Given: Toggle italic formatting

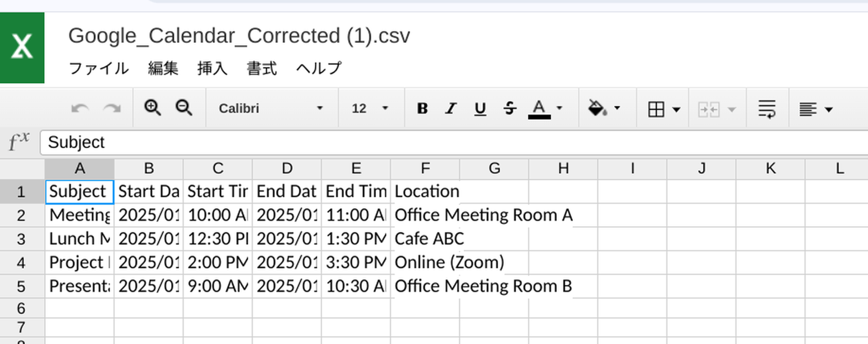Looking at the screenshot, I should pyautogui.click(x=451, y=109).
